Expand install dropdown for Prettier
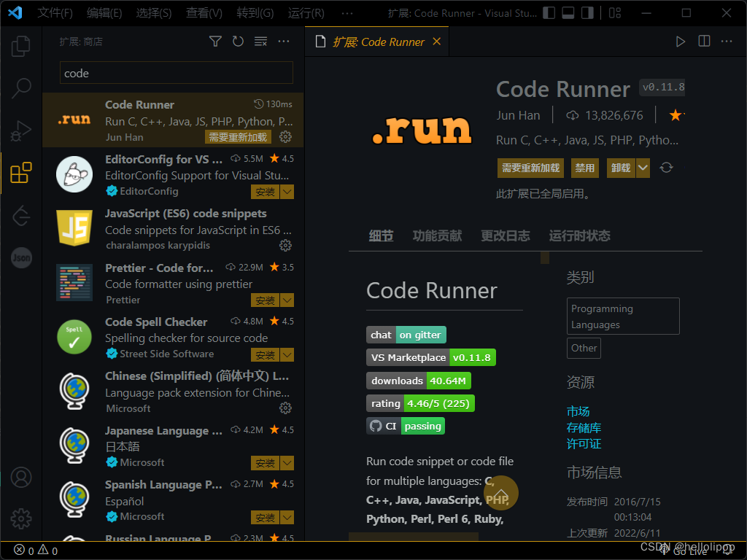The width and height of the screenshot is (747, 560). (x=287, y=300)
